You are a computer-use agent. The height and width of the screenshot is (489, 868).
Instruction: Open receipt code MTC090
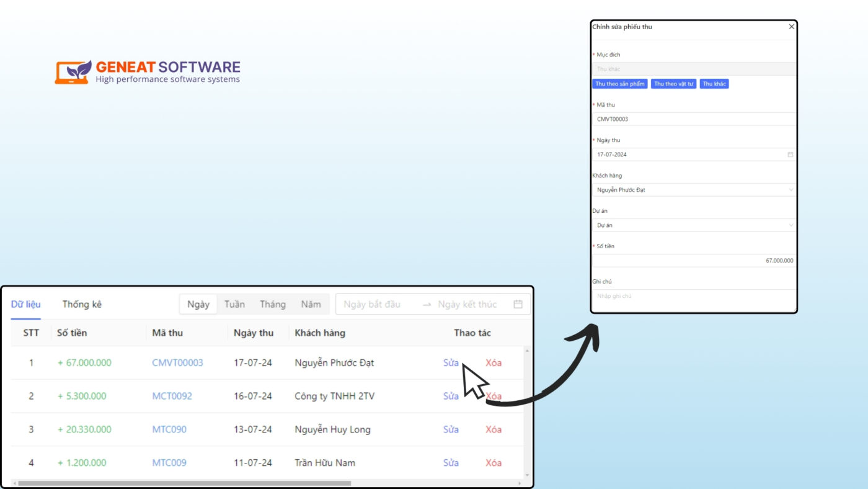point(169,429)
